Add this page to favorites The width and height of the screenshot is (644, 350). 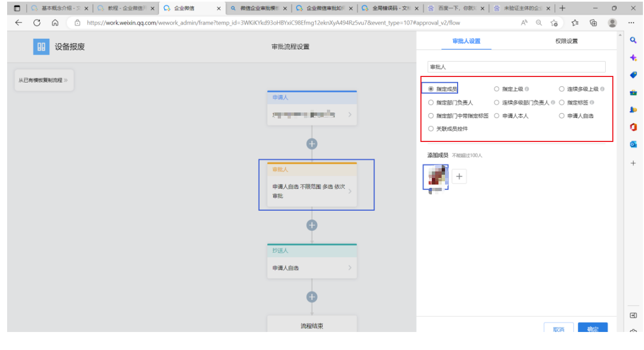pyautogui.click(x=554, y=23)
